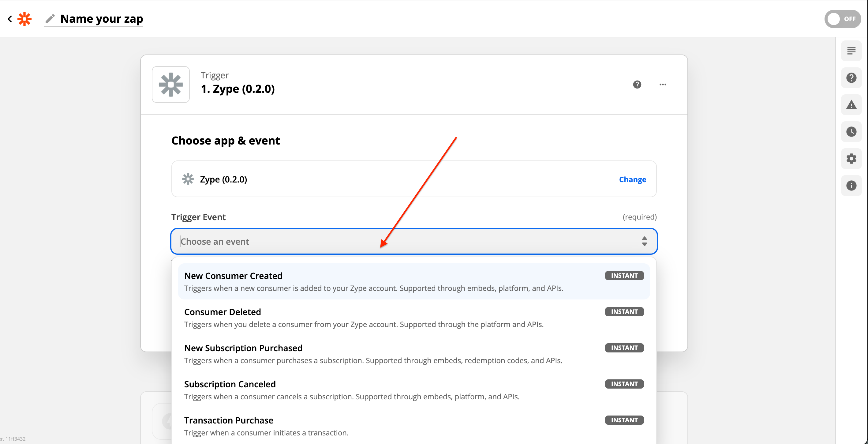Click the small Zype icon in app row
Image resolution: width=868 pixels, height=444 pixels.
tap(188, 179)
